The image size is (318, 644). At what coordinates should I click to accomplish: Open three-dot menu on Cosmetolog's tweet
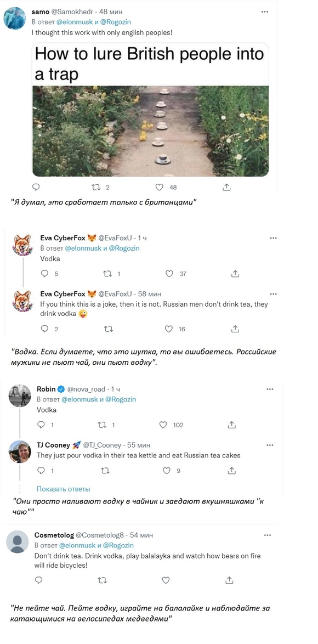coord(268,535)
